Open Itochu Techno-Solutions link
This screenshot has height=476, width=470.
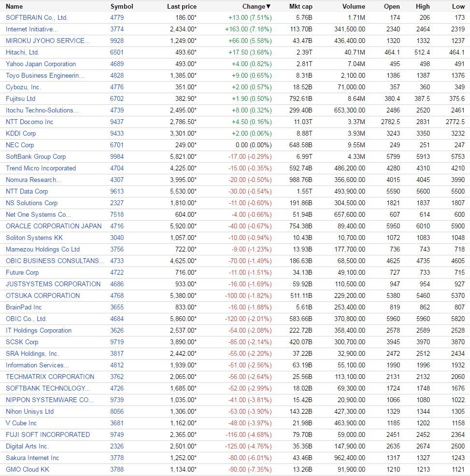42,110
